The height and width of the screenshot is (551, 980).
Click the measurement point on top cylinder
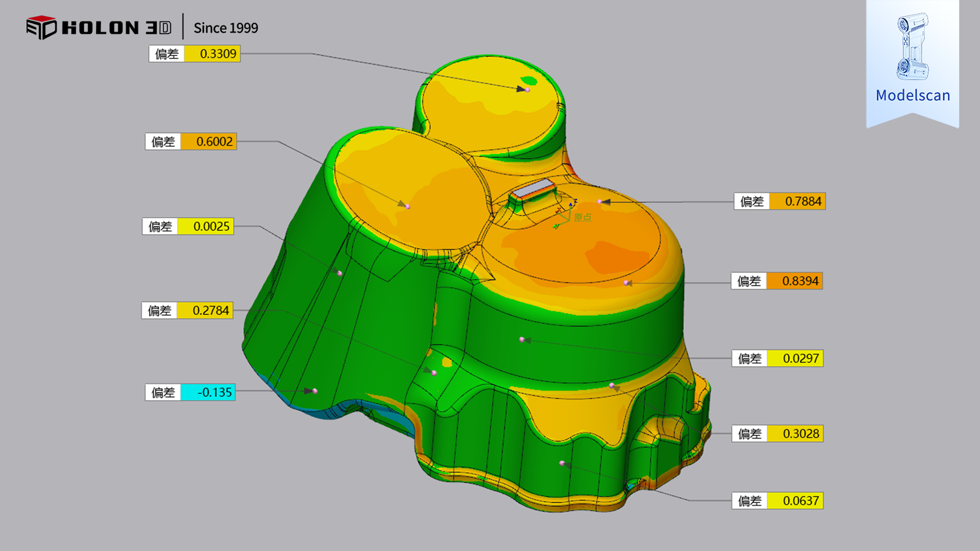click(527, 90)
